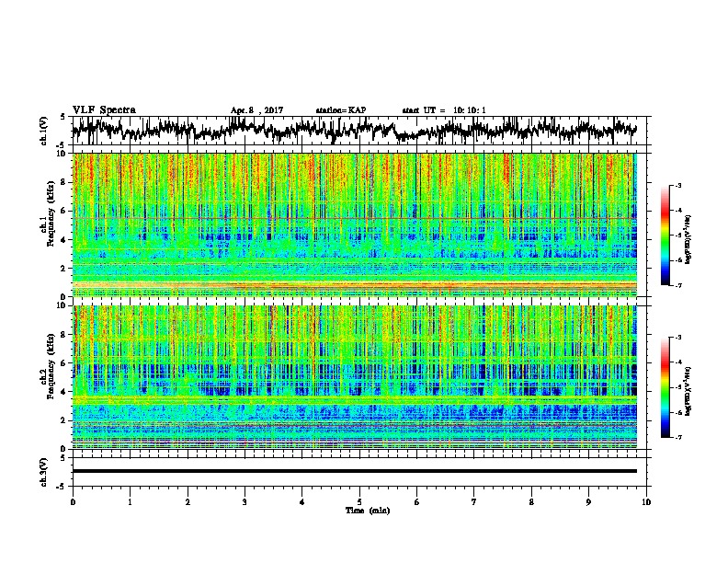Viewport: 728px width, 563px height.
Task: Click the "7" tick on the time axis
Action: (474, 502)
